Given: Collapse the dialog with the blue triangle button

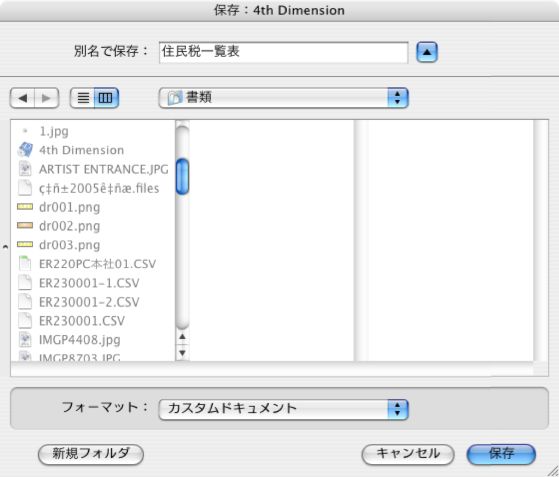Looking at the screenshot, I should [x=427, y=52].
